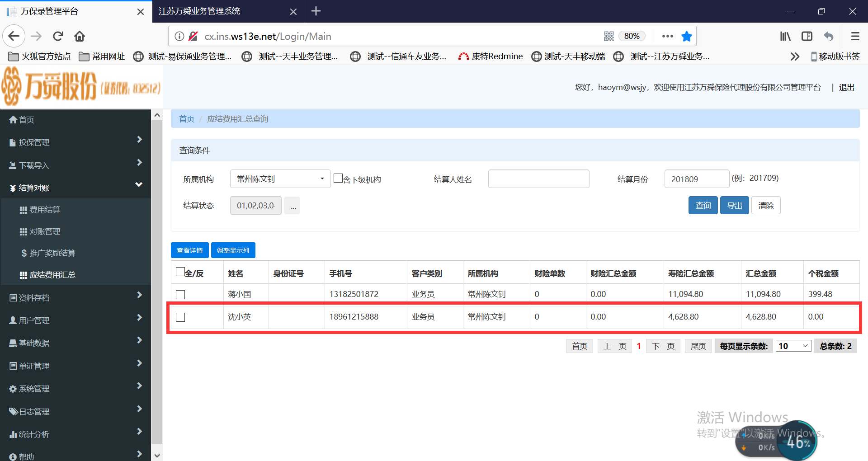Select the row checkbox for 蒋小国

(x=180, y=295)
